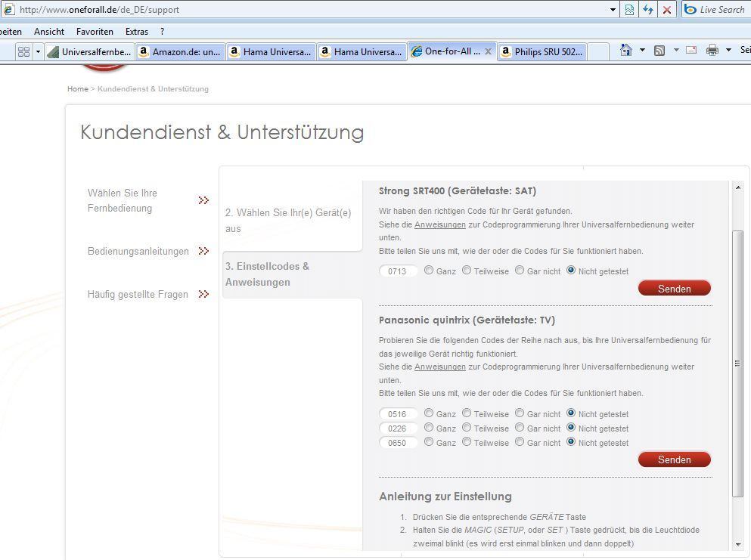Switch to the Universalfernbe... tab
The width and height of the screenshot is (751, 560).
tap(89, 51)
